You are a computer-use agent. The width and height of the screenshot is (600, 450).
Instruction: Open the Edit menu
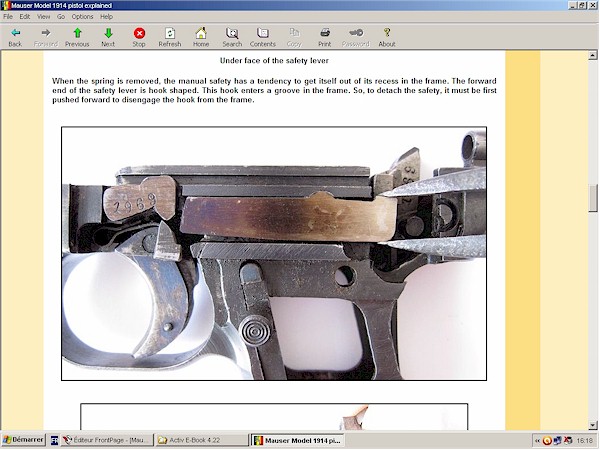point(25,16)
